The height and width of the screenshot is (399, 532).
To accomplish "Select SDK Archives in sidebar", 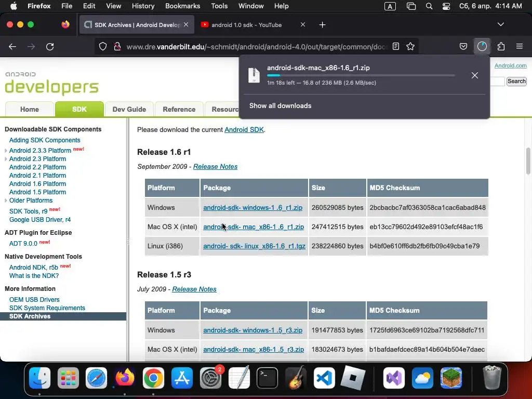I will (63, 316).
